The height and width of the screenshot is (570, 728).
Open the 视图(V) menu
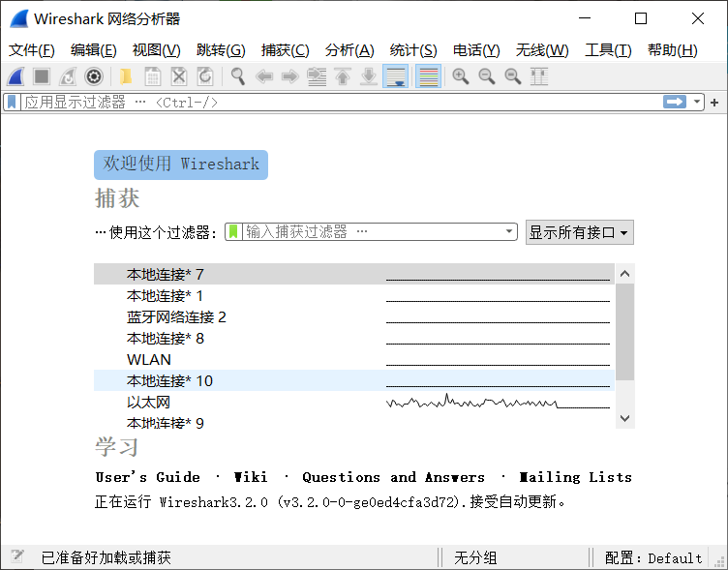click(156, 50)
